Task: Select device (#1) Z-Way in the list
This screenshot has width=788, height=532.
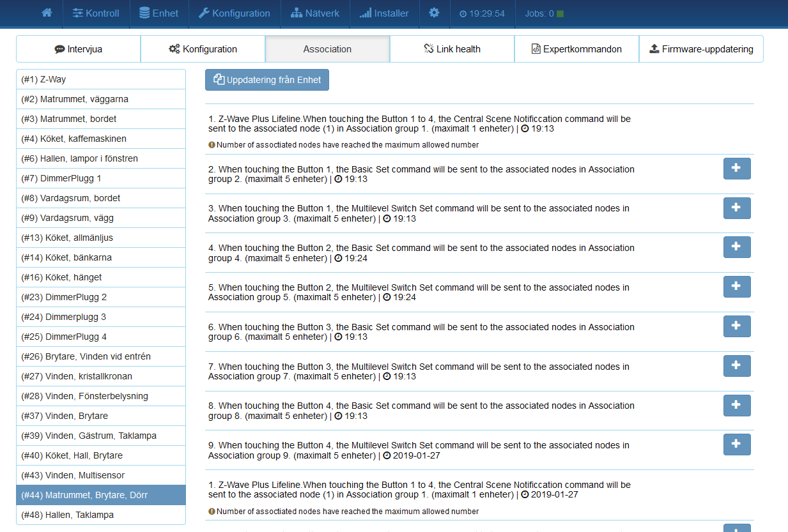Action: (100, 79)
